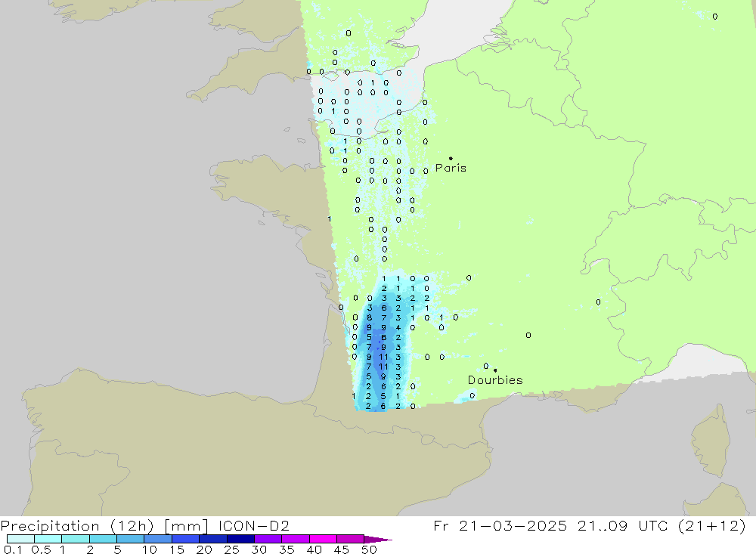Pick the 2–5 mm legend color swatch

coord(103,539)
